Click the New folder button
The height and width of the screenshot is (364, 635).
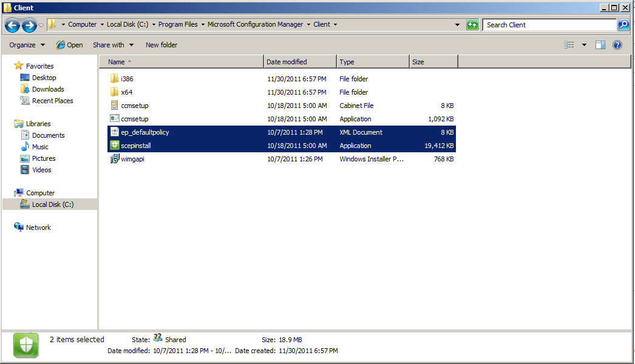pos(161,45)
